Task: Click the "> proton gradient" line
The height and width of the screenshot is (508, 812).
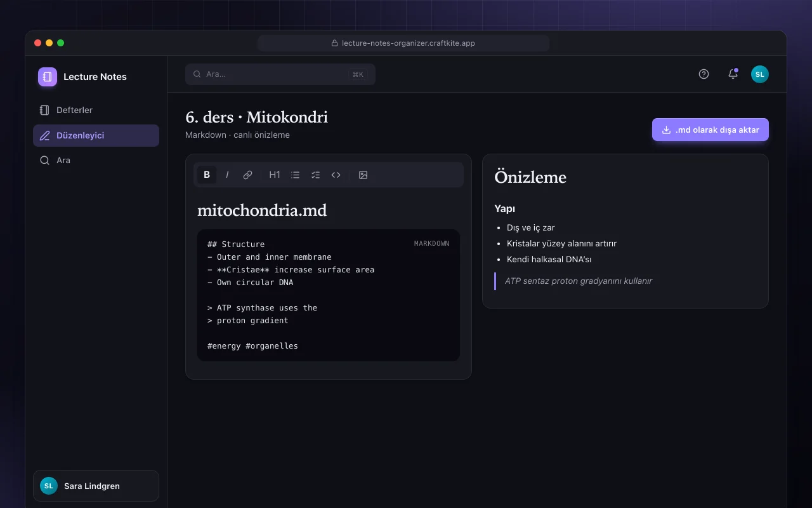Action: pos(248,320)
